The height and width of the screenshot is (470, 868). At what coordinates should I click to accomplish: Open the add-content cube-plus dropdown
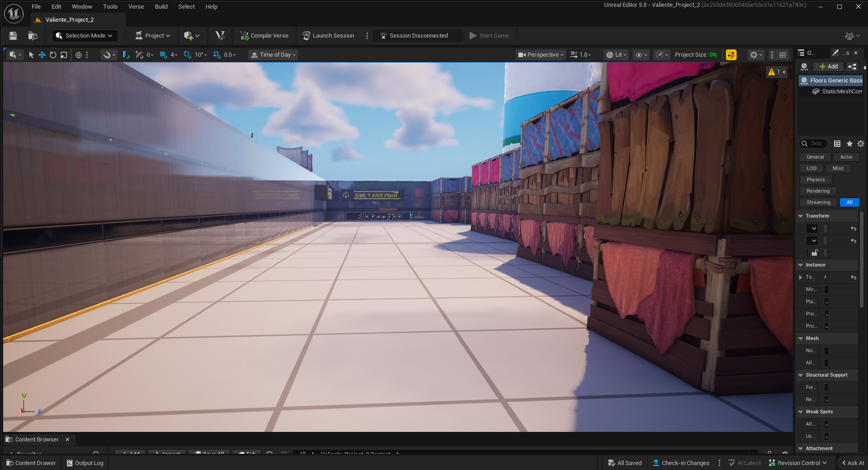(192, 36)
